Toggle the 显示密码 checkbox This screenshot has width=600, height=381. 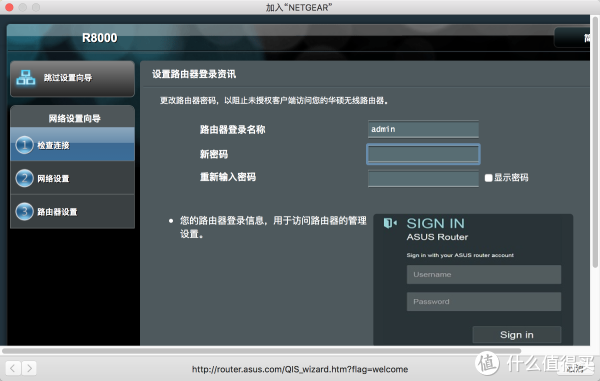[488, 178]
